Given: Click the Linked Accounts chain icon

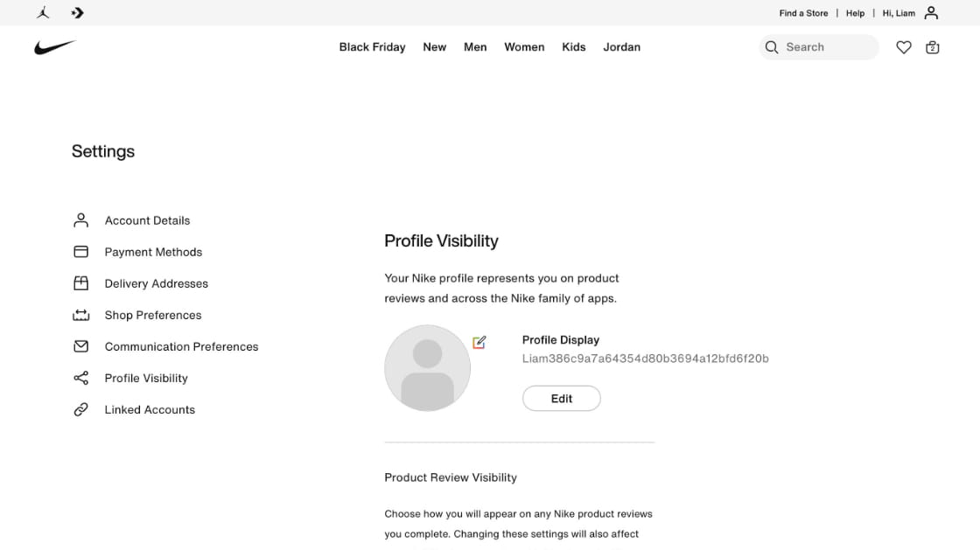Looking at the screenshot, I should click(81, 409).
